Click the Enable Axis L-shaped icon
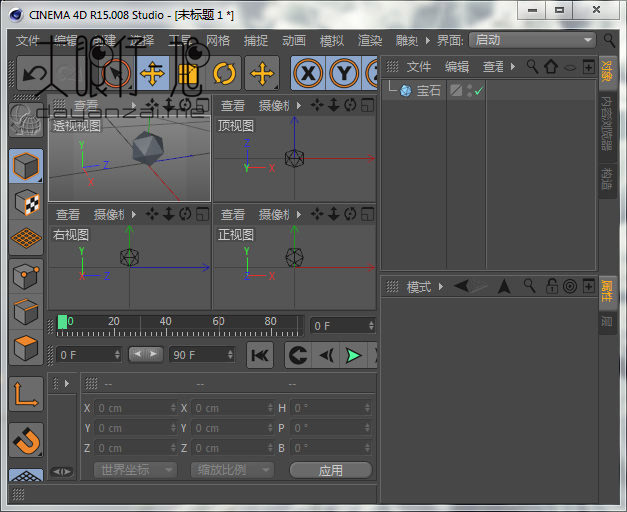Viewport: 627px width, 512px height. (26, 394)
